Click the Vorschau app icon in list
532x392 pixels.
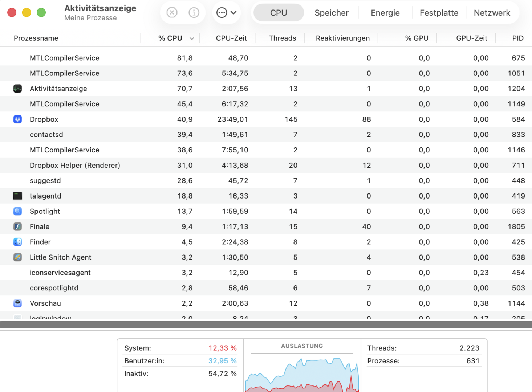coord(17,303)
